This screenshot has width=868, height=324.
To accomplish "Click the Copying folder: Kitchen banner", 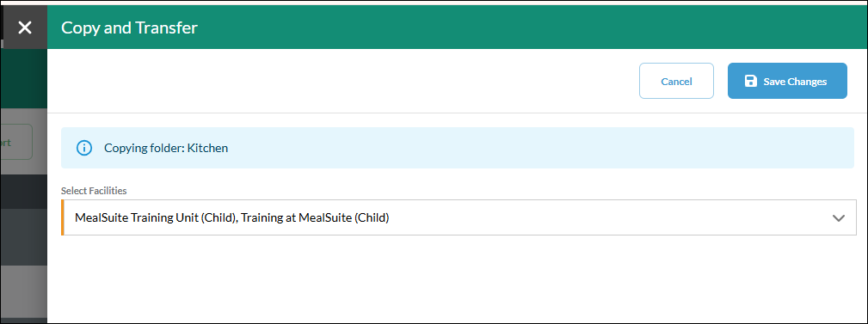I will 458,148.
